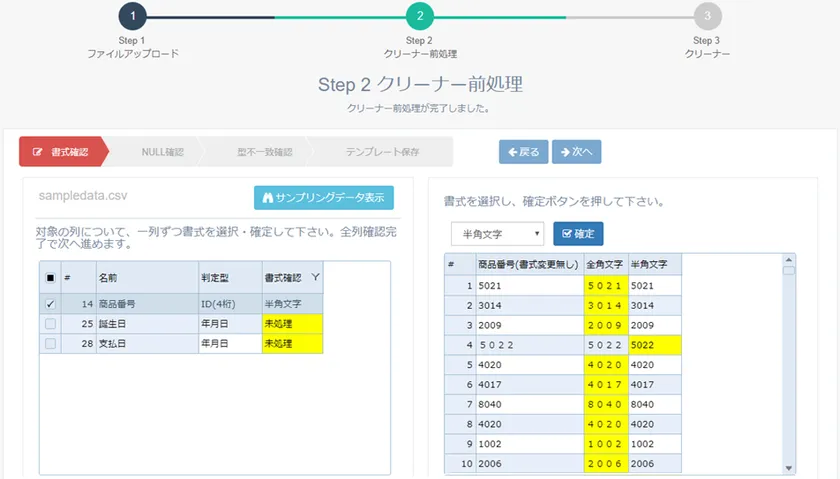Screen dimensions: 840x479
Task: Toggle the select-all checkbox in table header
Action: pyautogui.click(x=50, y=278)
